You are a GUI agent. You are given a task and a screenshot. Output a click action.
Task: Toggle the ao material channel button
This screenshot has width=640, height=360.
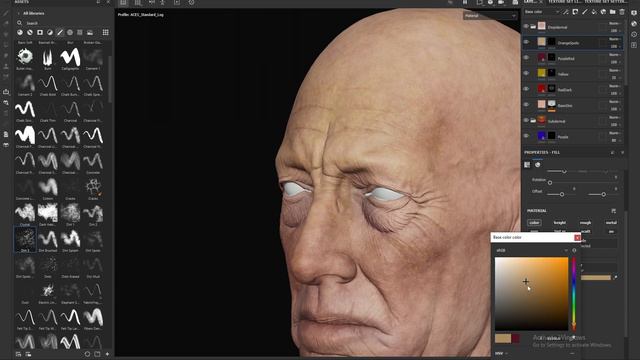point(611,231)
